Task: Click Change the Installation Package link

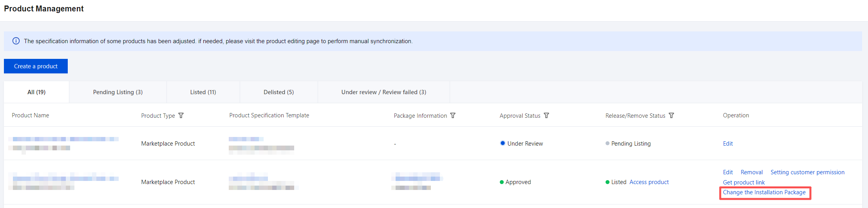Action: coord(764,192)
